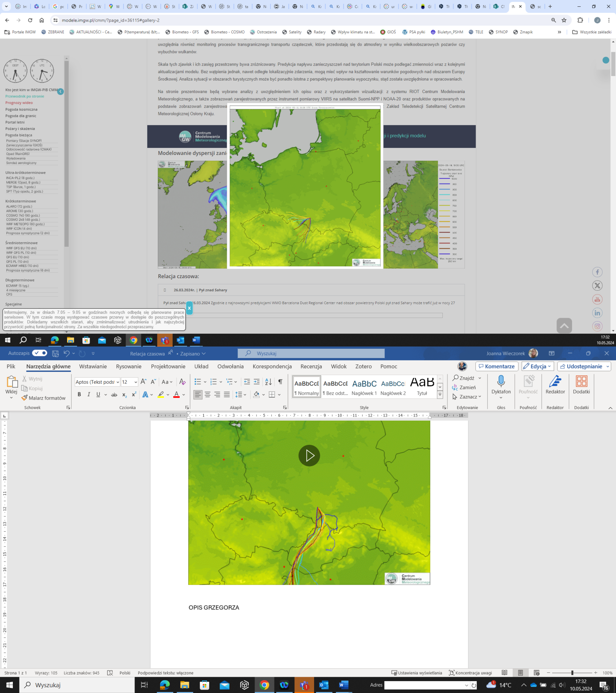616x693 pixels.
Task: Toggle bold formatting in Word ribbon
Action: 79,394
